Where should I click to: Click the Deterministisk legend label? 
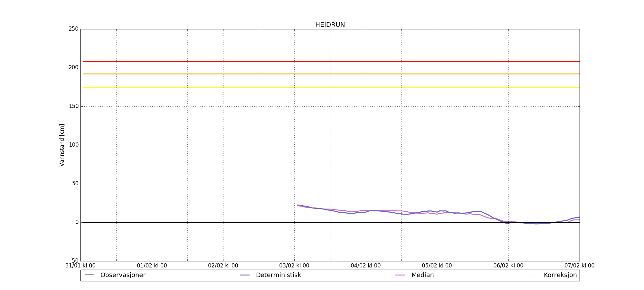tap(278, 275)
